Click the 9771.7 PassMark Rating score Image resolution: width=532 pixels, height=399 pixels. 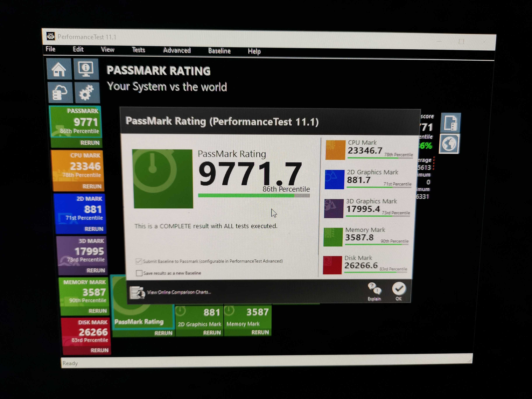coord(250,174)
